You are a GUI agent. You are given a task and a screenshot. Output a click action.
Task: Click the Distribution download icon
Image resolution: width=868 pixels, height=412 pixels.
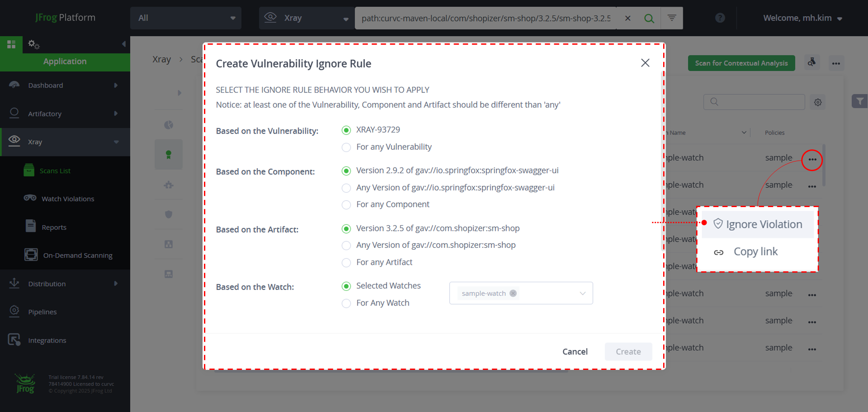pos(14,283)
